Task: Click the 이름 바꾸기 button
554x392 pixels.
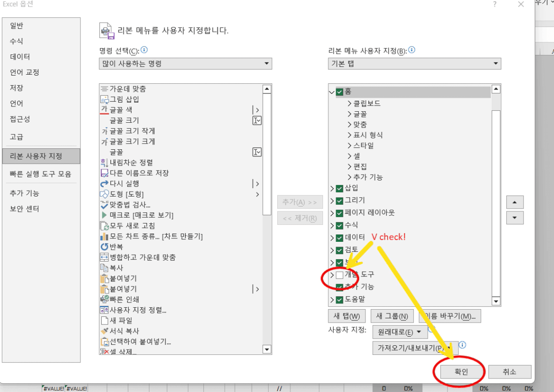Action: [x=450, y=316]
